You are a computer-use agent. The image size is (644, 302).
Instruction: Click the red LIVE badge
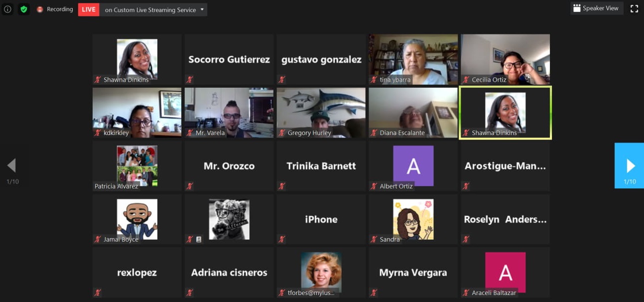[89, 9]
